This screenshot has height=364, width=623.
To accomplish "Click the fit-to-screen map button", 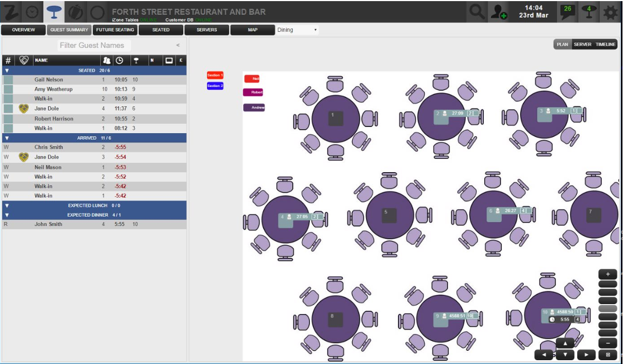I will pos(608,355).
